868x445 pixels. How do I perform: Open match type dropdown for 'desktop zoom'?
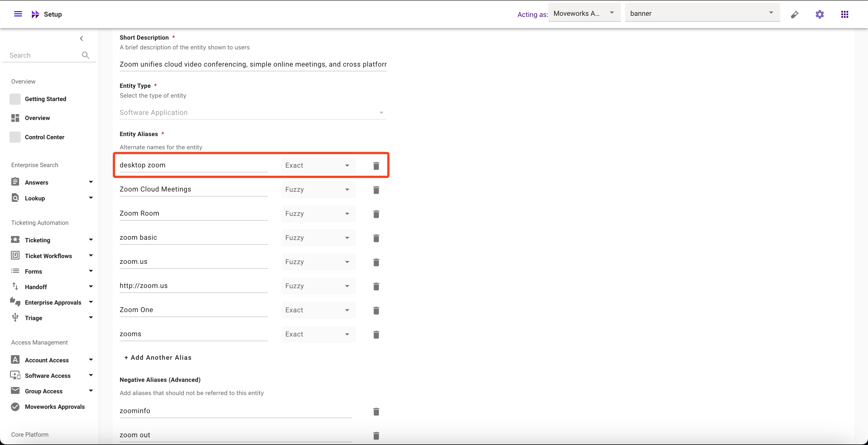[318, 166]
